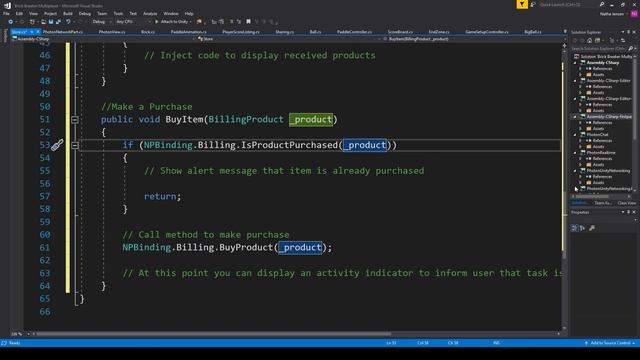This screenshot has width=640, height=360.
Task: Click the Save All toolbar icon
Action: (x=58, y=22)
